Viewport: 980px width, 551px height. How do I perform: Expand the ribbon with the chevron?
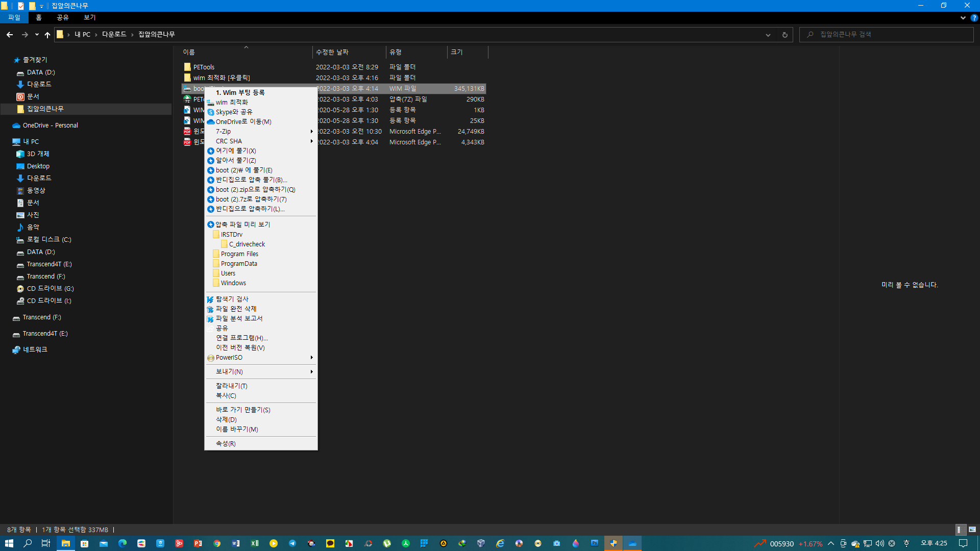(963, 17)
